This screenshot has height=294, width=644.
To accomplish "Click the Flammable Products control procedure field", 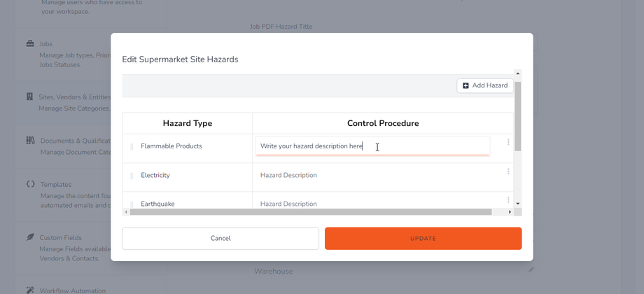I will [372, 146].
